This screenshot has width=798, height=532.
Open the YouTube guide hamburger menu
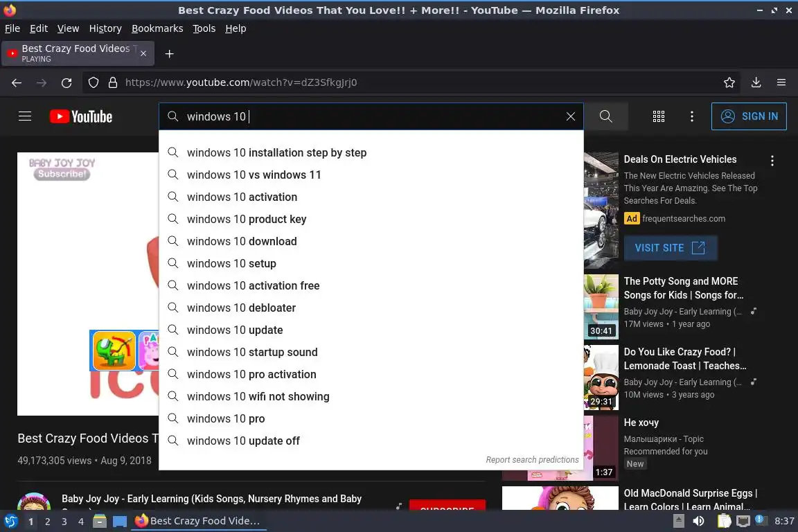(x=25, y=116)
